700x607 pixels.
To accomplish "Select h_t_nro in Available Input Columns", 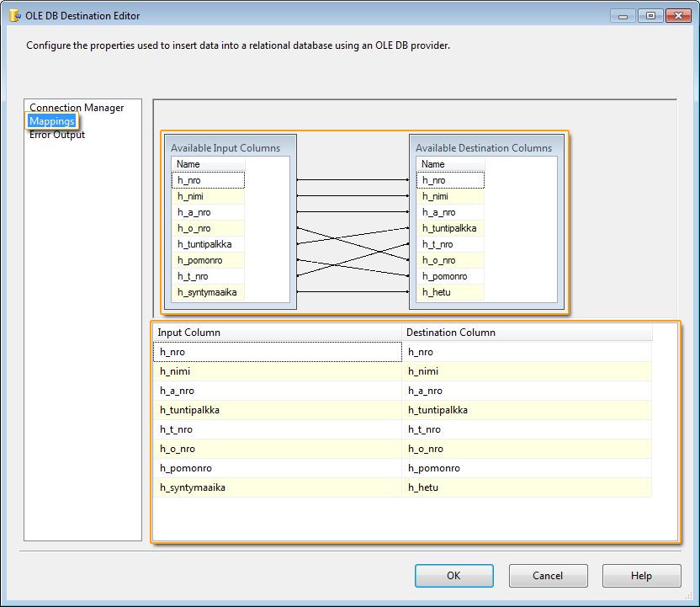I will click(208, 276).
